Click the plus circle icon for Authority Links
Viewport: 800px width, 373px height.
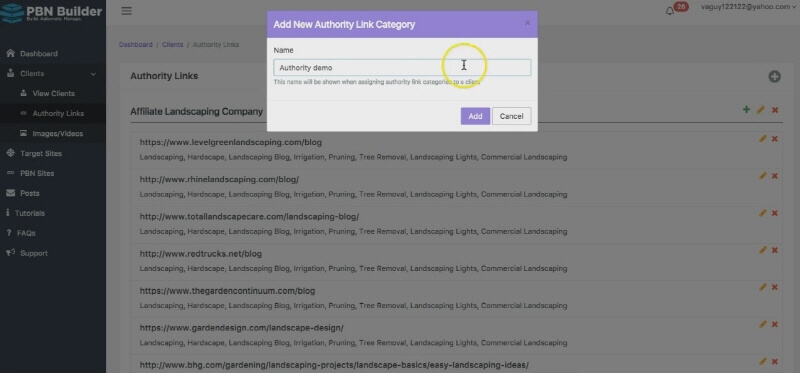pyautogui.click(x=774, y=77)
